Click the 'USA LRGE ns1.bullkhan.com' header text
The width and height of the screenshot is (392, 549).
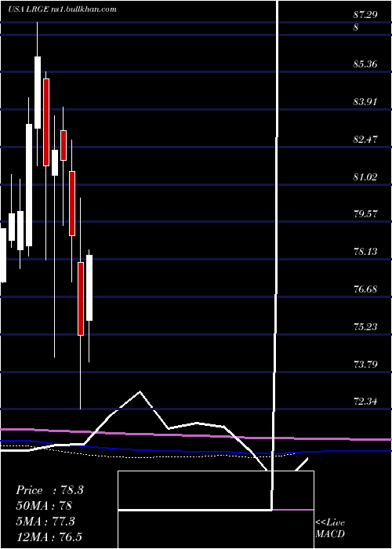coord(62,9)
